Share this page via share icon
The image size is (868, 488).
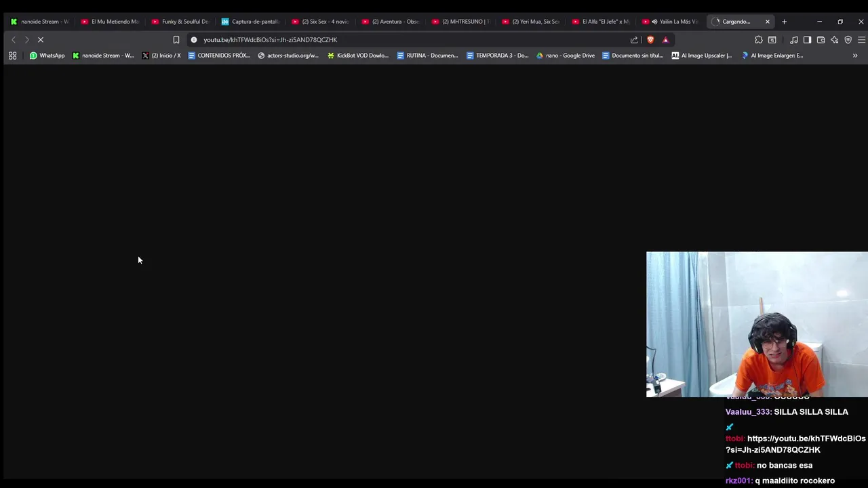[x=634, y=40]
